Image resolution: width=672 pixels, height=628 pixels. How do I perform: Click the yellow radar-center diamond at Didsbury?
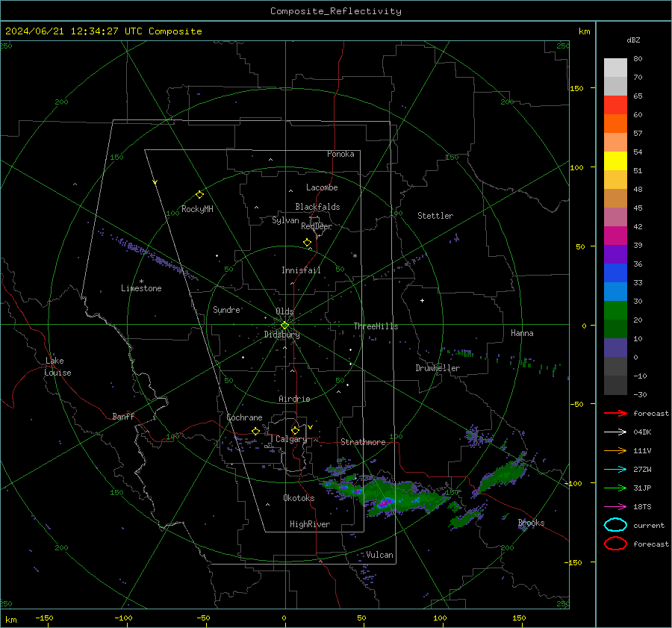[284, 326]
